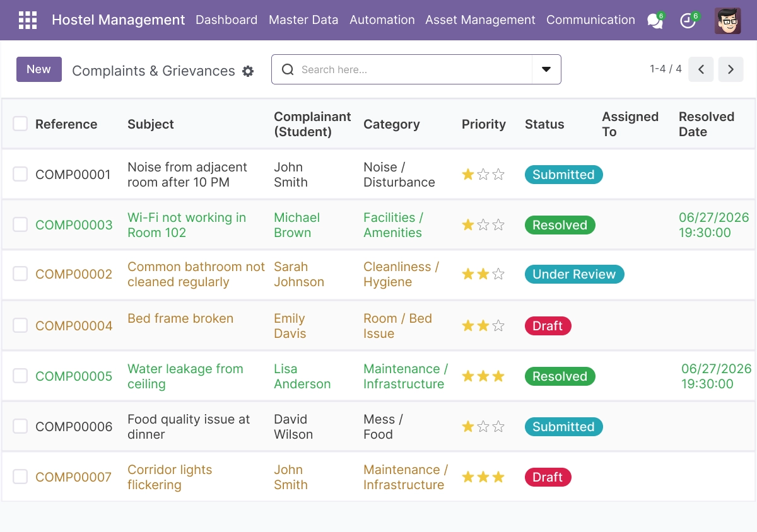Open the Communication menu
Screen dimensions: 757x532
[x=590, y=20]
